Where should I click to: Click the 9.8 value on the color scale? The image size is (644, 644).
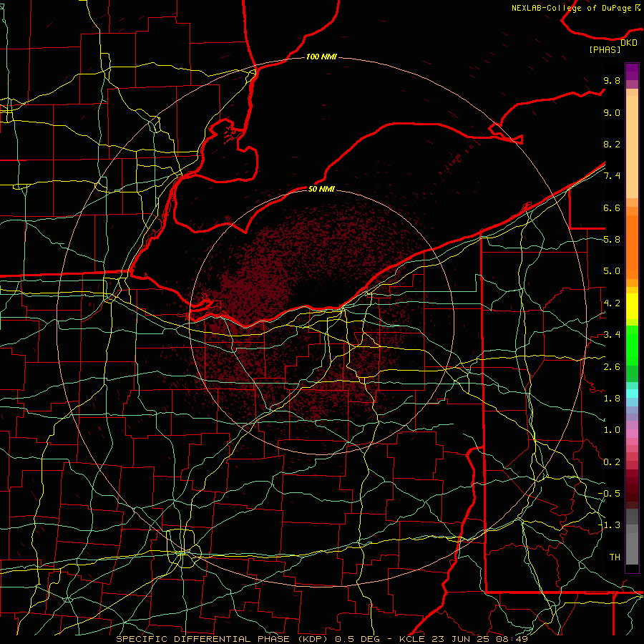tap(612, 80)
